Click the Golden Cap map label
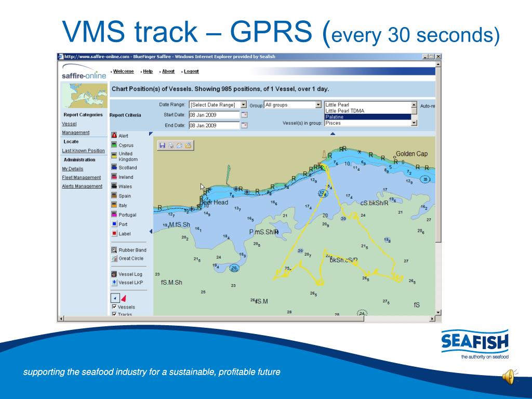Viewport: 532px width, 399px height. pyautogui.click(x=412, y=154)
